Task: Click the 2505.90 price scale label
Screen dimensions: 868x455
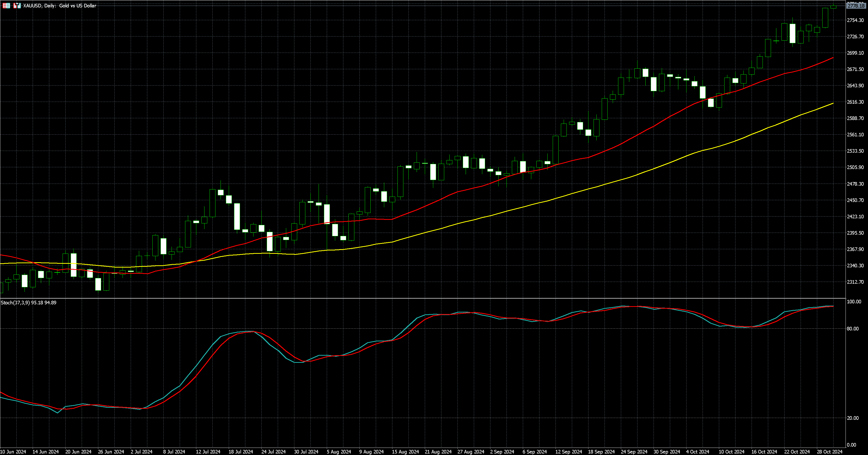Action: [x=855, y=167]
